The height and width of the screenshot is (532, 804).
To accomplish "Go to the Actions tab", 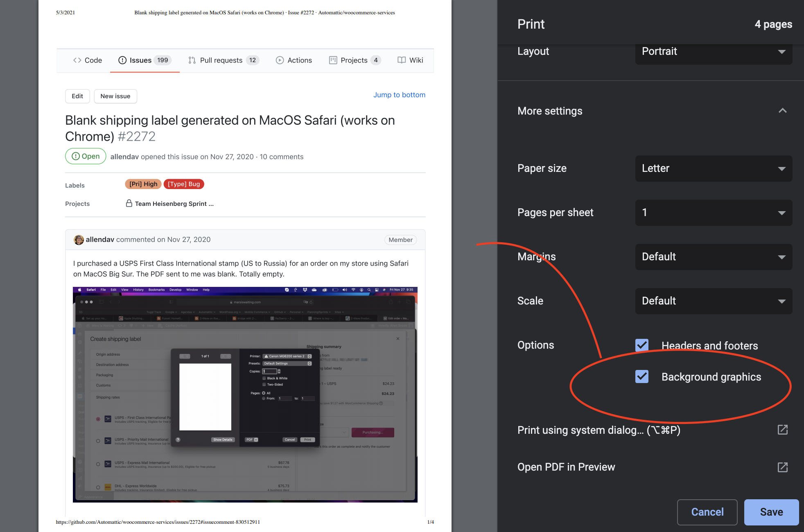I will tap(294, 60).
